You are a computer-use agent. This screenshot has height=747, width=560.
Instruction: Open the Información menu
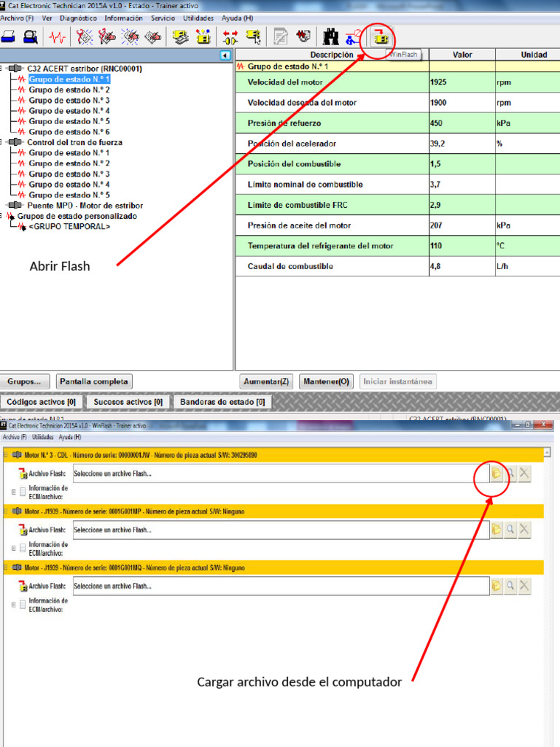point(123,18)
